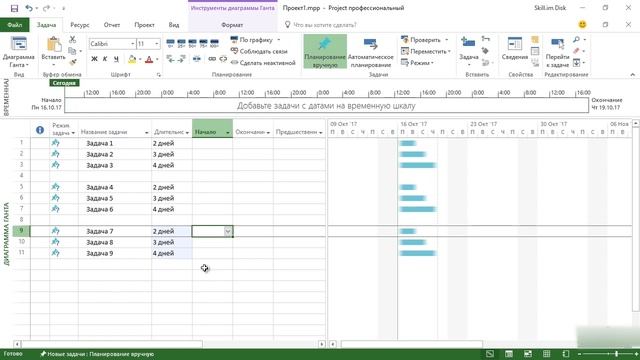Toggle Underline Ч formatting
The width and height of the screenshot is (640, 360).
116,59
